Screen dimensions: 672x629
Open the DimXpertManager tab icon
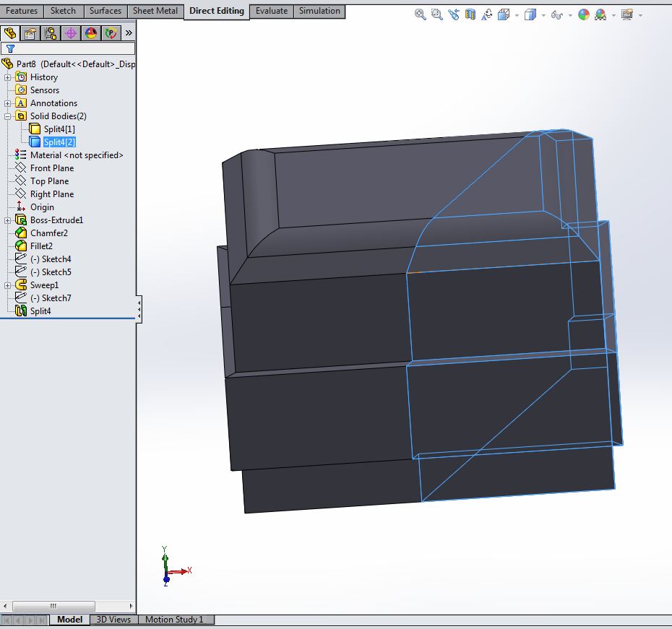click(71, 33)
